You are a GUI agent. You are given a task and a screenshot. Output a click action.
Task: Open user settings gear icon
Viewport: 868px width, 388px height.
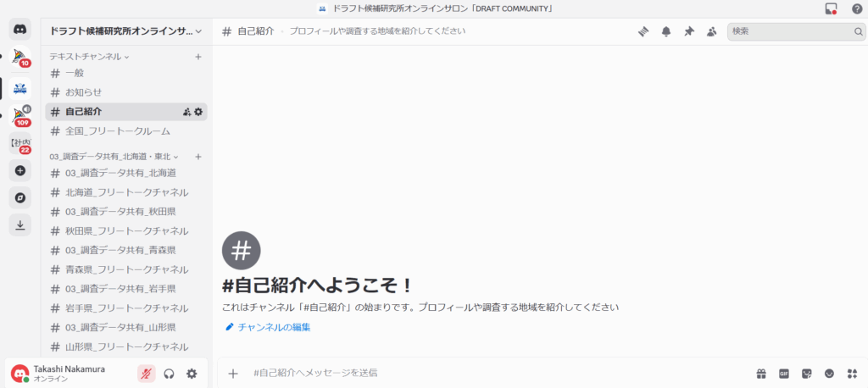(x=192, y=373)
